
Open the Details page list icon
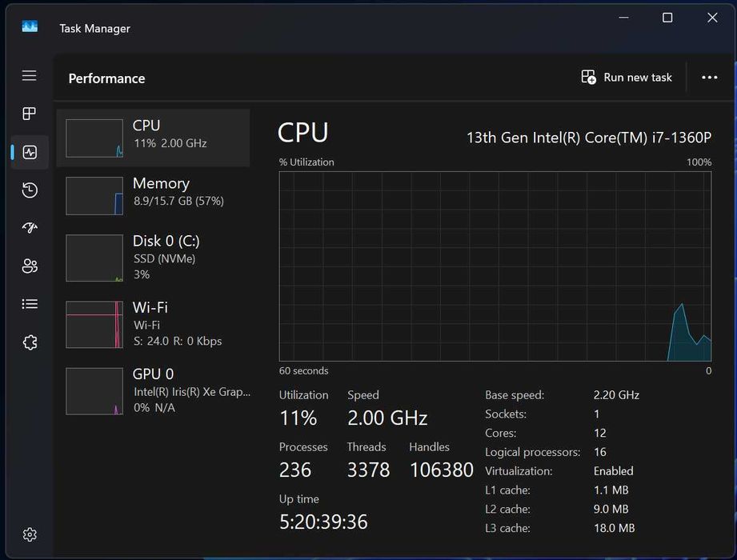coord(30,304)
